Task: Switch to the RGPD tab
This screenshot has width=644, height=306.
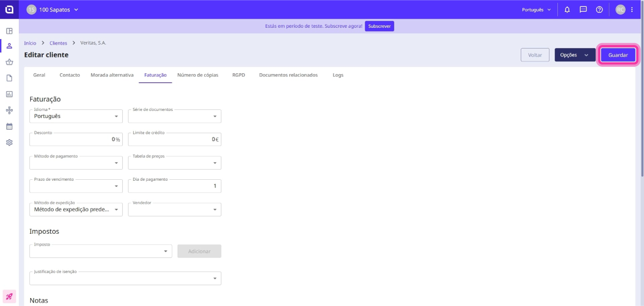Action: point(238,75)
